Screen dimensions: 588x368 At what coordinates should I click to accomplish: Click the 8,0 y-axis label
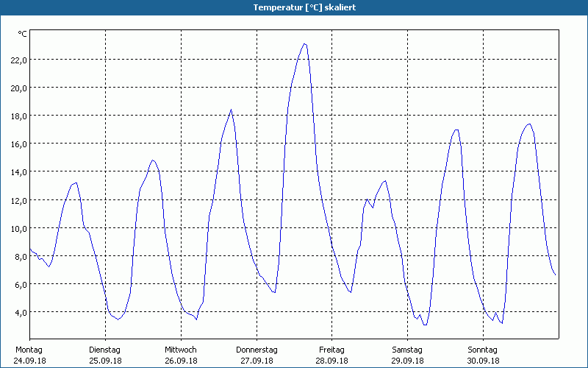[x=21, y=256]
